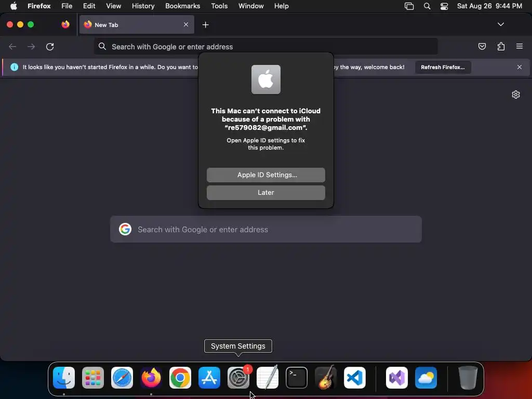Viewport: 532px width, 399px height.
Task: Click the Apple ID Settings... button
Action: click(265, 175)
